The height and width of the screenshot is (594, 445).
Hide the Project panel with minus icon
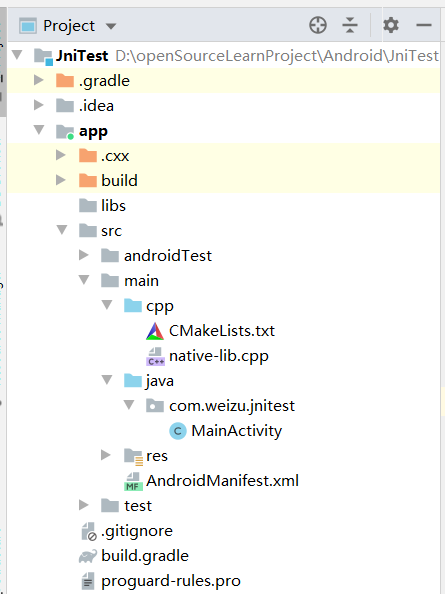424,25
